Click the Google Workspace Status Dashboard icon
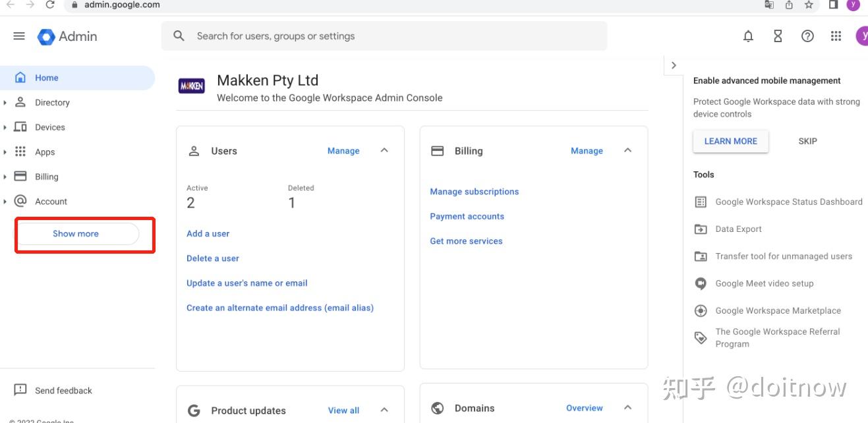The width and height of the screenshot is (868, 423). coord(701,202)
